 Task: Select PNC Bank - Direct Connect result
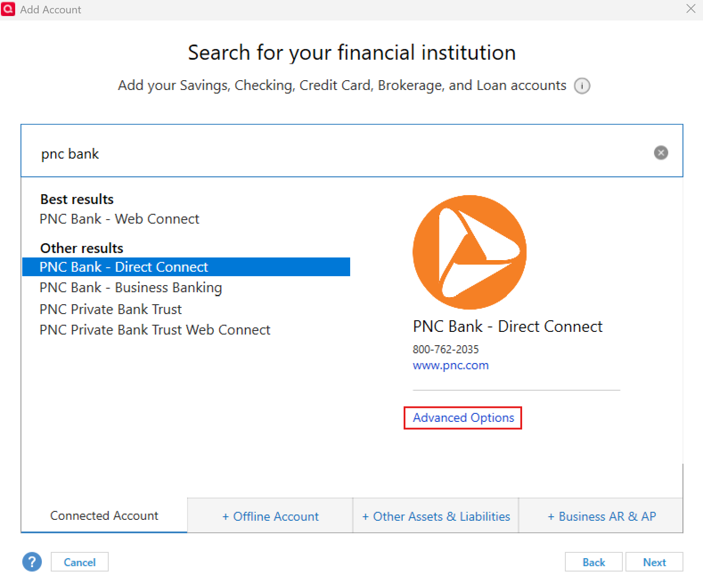coord(186,267)
